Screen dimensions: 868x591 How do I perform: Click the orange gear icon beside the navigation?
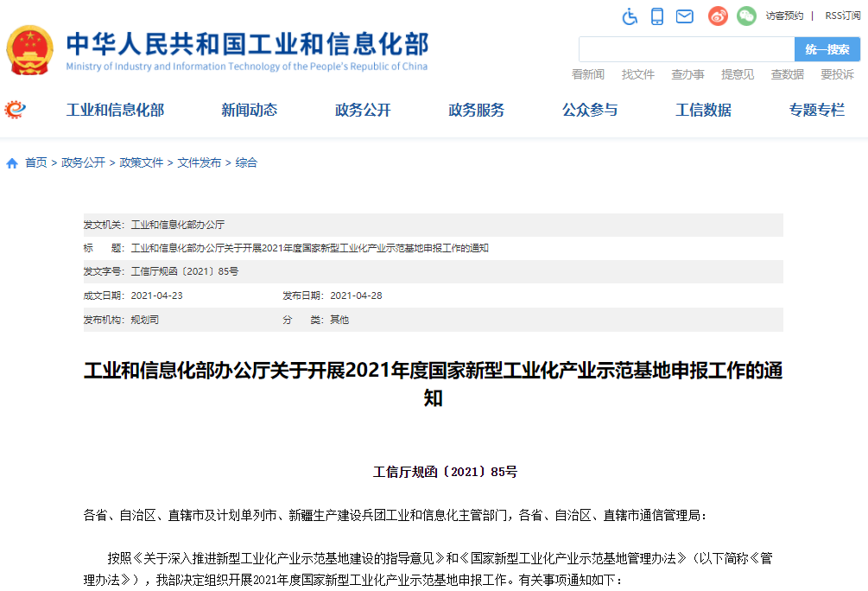[x=13, y=110]
